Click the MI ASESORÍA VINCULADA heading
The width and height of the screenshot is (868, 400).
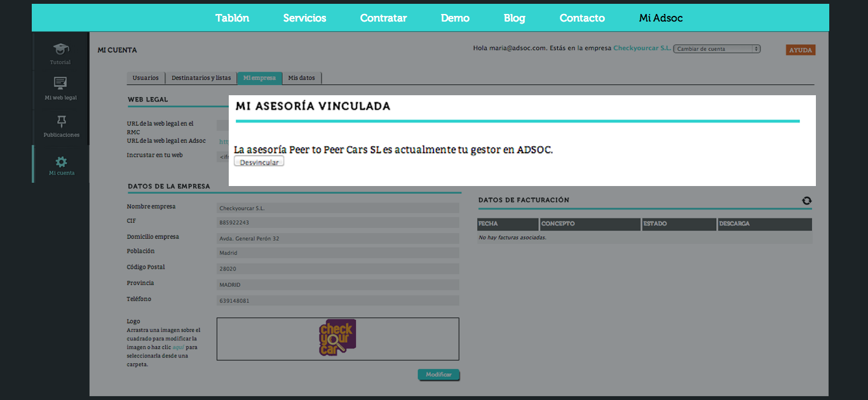pyautogui.click(x=313, y=106)
